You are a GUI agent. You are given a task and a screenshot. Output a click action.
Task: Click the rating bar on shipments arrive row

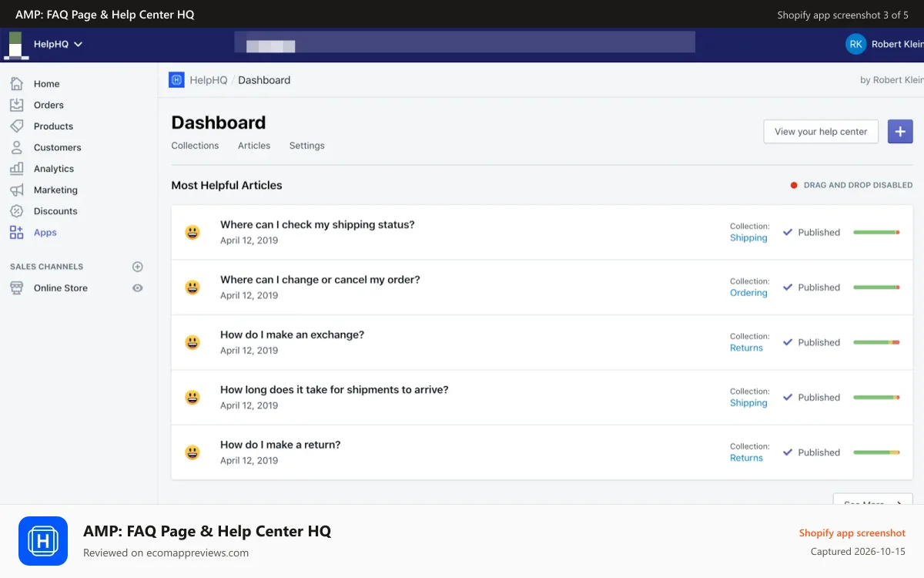point(876,398)
